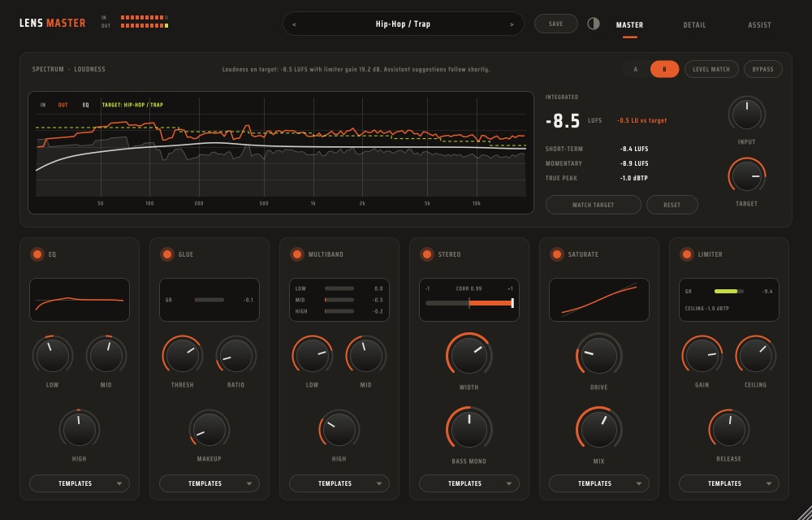Disable the EQ module power button

[x=37, y=254]
